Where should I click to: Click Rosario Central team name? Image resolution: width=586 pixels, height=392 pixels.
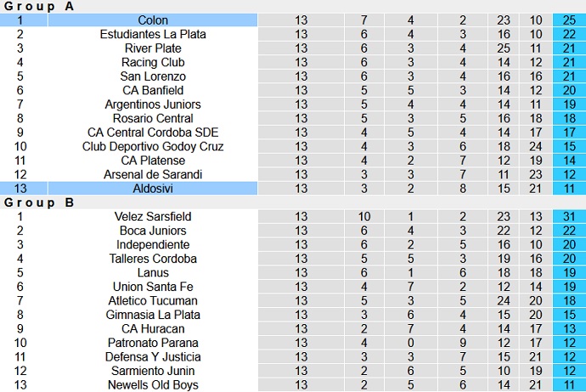(x=153, y=118)
